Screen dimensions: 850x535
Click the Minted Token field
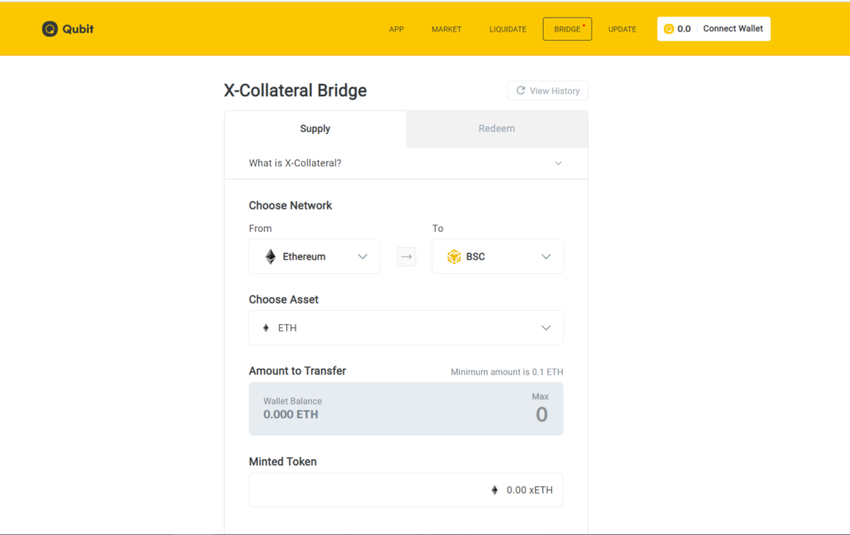click(406, 490)
